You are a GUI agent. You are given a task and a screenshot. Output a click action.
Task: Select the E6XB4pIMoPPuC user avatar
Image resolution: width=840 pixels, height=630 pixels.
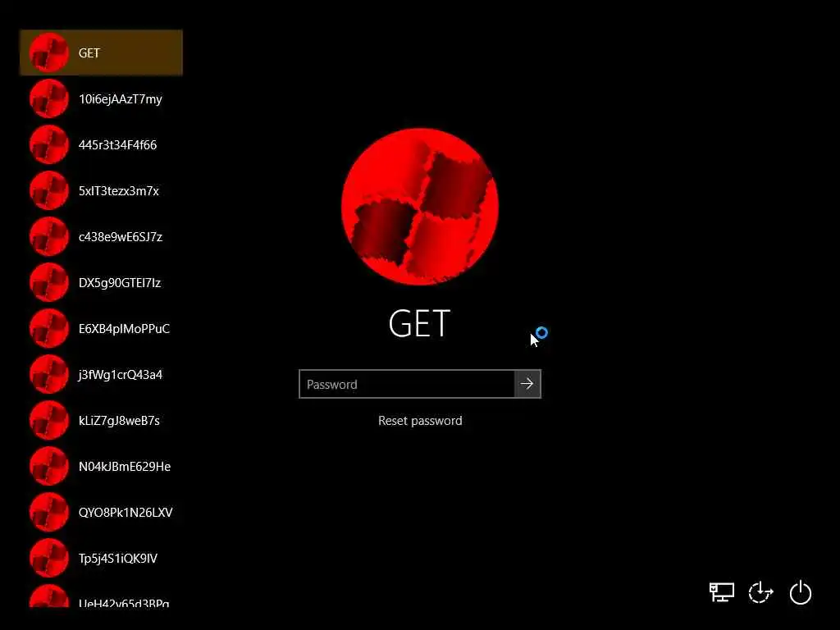click(x=48, y=328)
